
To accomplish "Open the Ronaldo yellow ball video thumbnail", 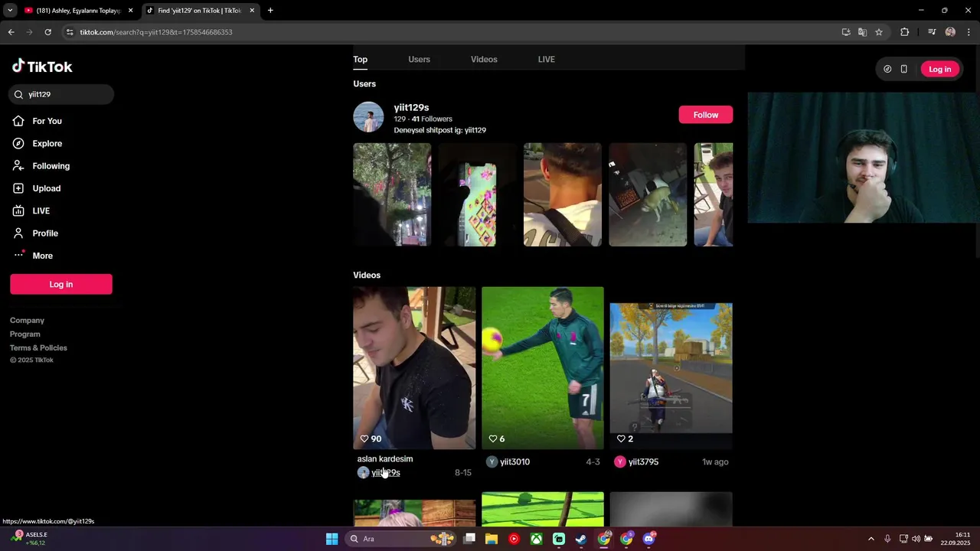I will tap(543, 368).
